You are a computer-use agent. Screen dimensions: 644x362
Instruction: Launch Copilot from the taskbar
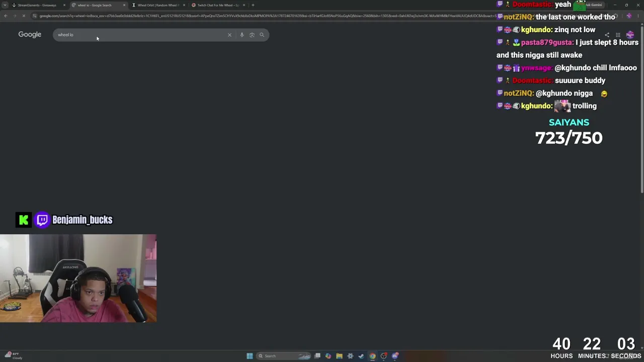[x=328, y=356]
